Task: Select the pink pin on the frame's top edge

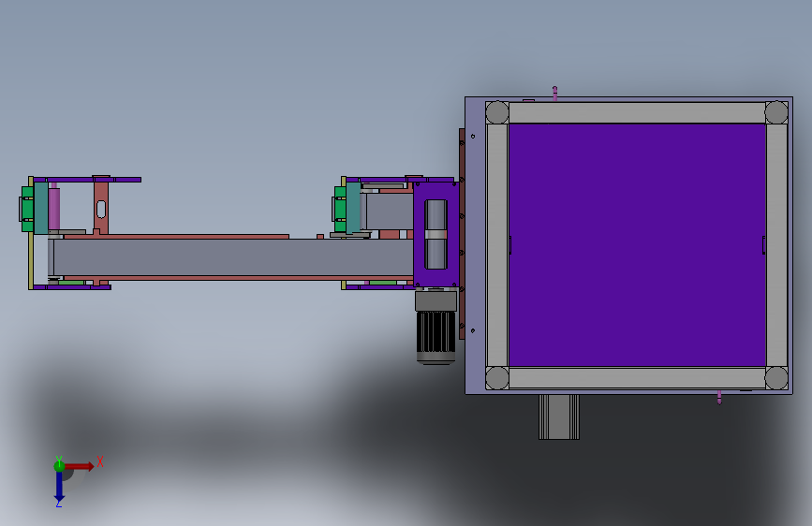Action: click(555, 94)
